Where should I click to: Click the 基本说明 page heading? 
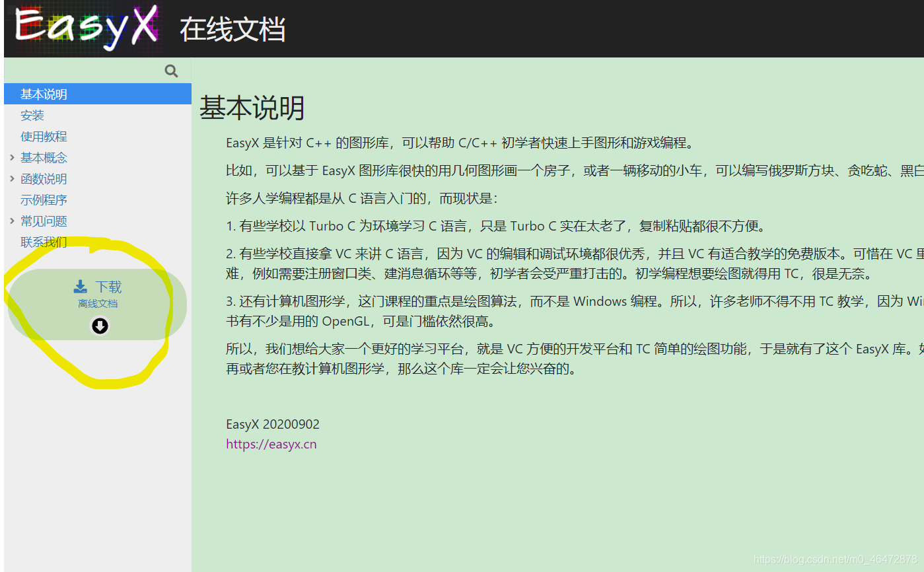[252, 108]
